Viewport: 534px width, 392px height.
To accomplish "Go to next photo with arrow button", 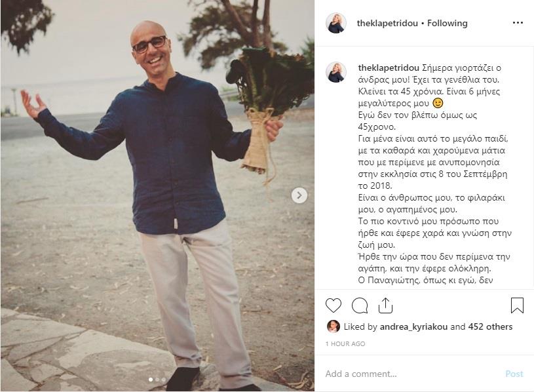I will 299,195.
